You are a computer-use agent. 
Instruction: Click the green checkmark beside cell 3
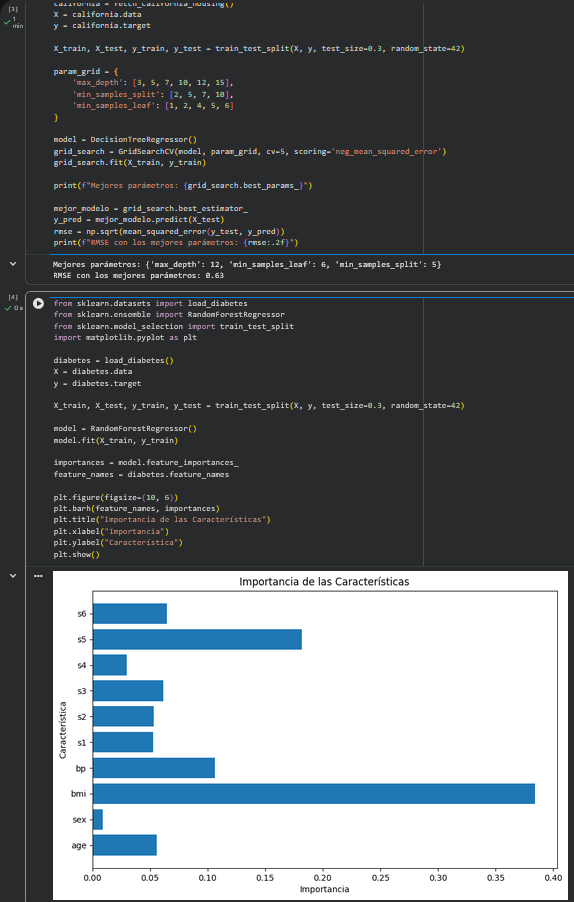7,22
